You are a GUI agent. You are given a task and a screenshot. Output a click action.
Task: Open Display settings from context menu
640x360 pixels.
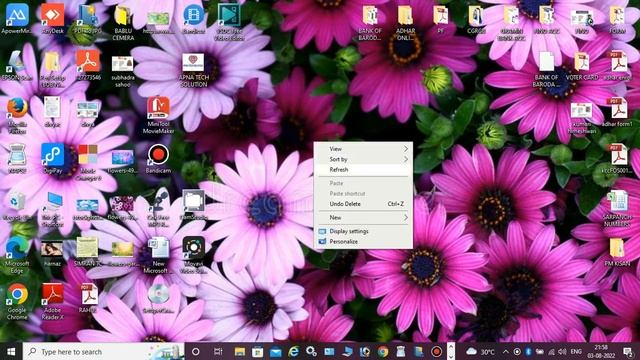click(x=363, y=231)
